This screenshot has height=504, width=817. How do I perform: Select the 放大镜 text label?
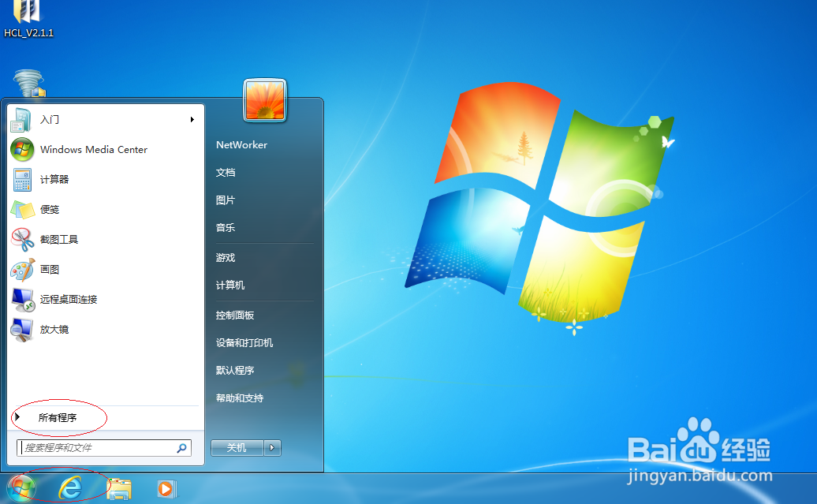point(54,330)
